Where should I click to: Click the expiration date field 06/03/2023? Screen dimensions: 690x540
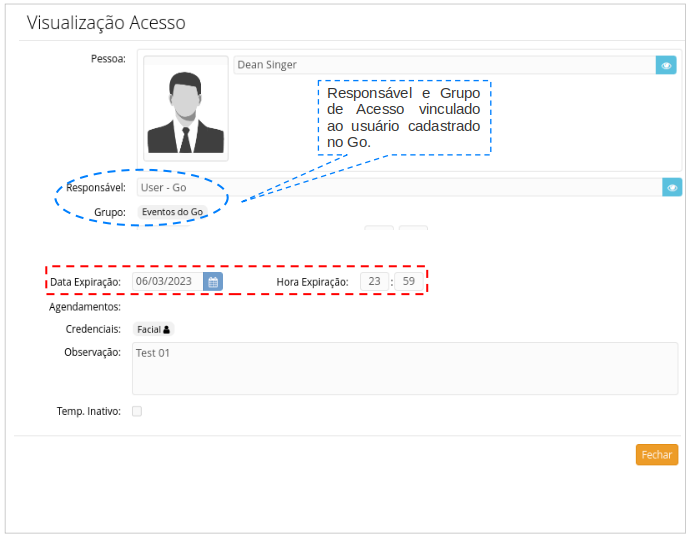click(167, 282)
